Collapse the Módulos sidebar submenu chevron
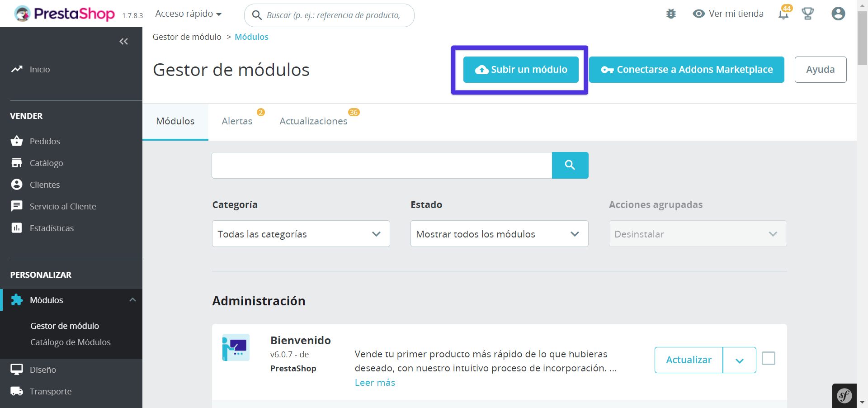This screenshot has height=408, width=868. click(x=132, y=299)
